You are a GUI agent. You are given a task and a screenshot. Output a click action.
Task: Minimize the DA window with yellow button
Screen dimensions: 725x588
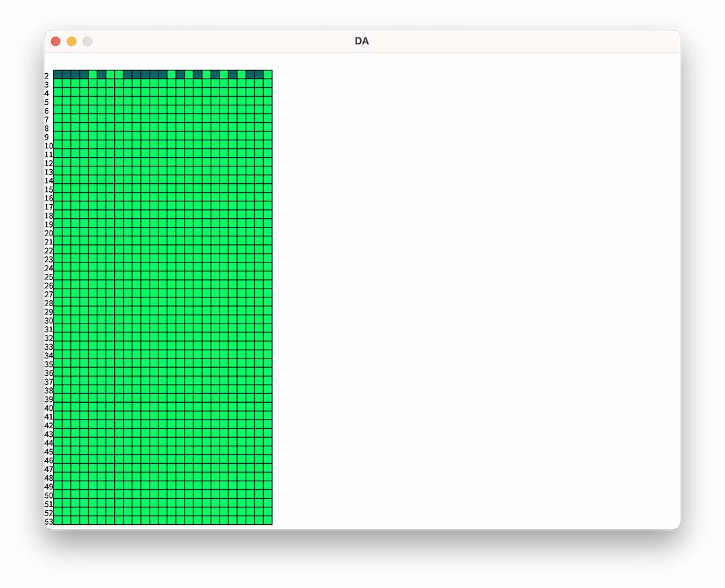click(72, 42)
